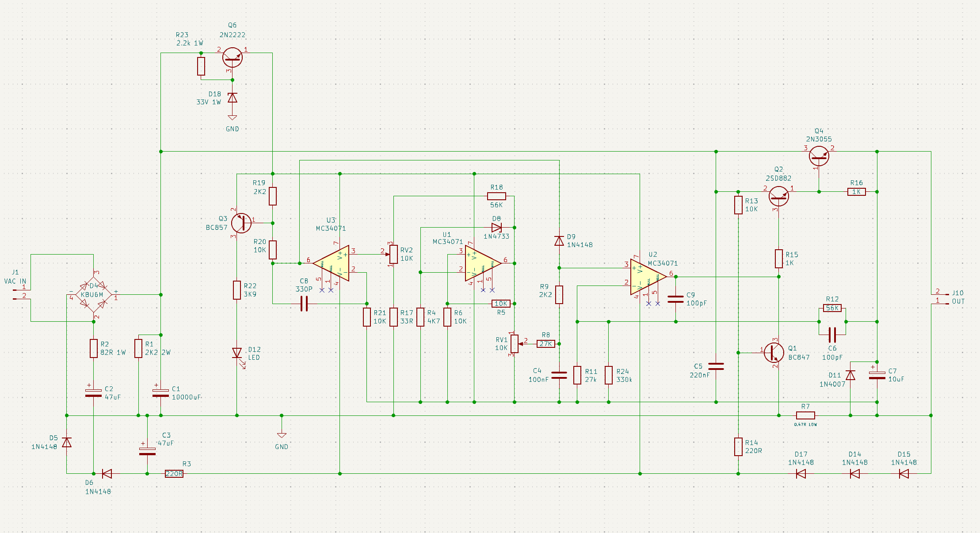Select the D8 1N4733 diode symbol

(x=496, y=228)
